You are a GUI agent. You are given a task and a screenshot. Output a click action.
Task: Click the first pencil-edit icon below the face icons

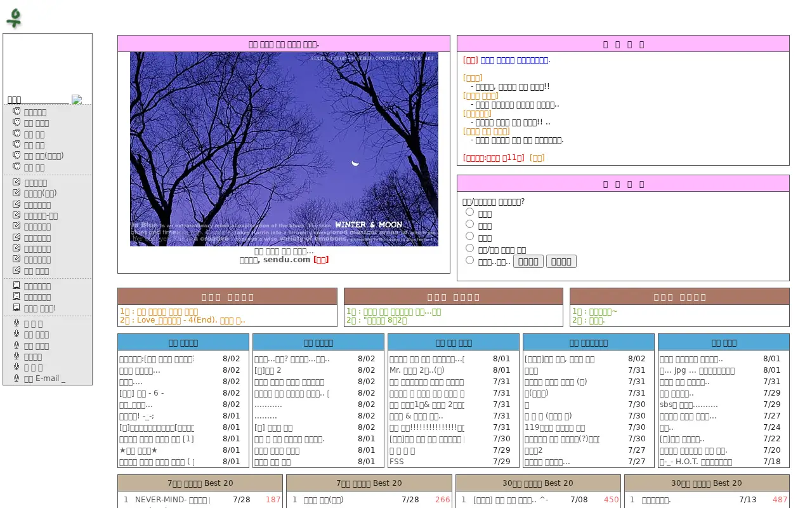pyautogui.click(x=16, y=182)
